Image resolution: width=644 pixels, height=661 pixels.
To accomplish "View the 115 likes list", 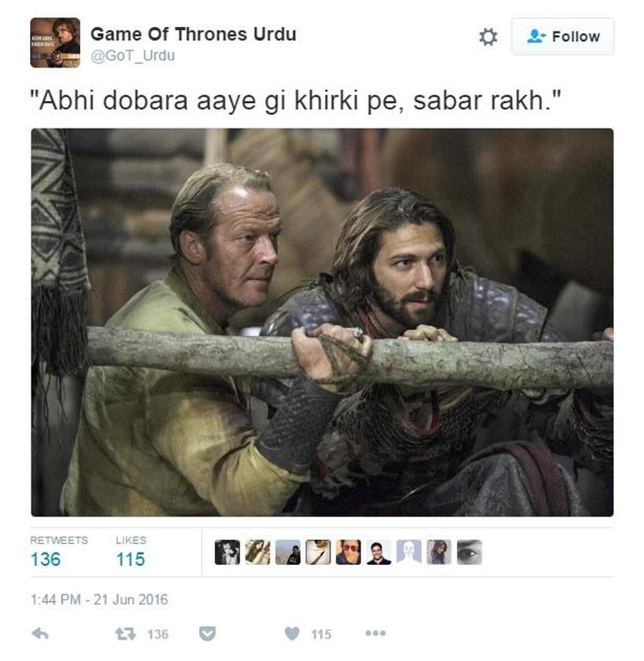I will point(130,552).
